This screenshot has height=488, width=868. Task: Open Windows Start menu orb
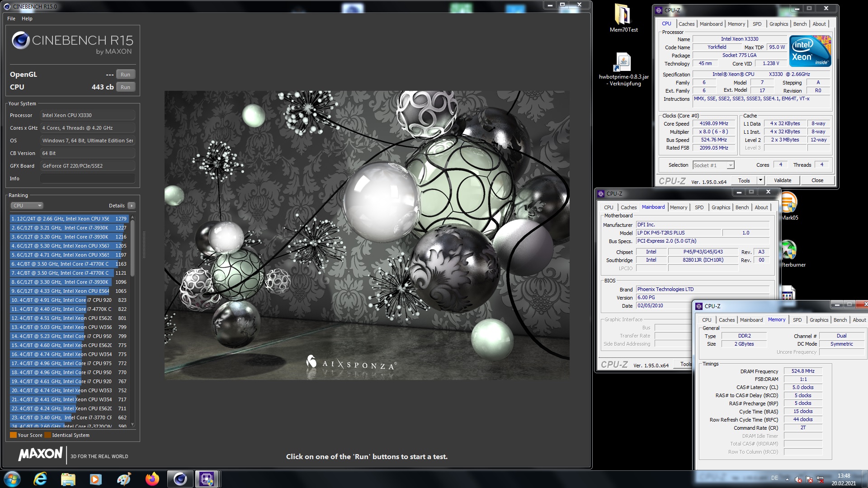click(x=12, y=479)
